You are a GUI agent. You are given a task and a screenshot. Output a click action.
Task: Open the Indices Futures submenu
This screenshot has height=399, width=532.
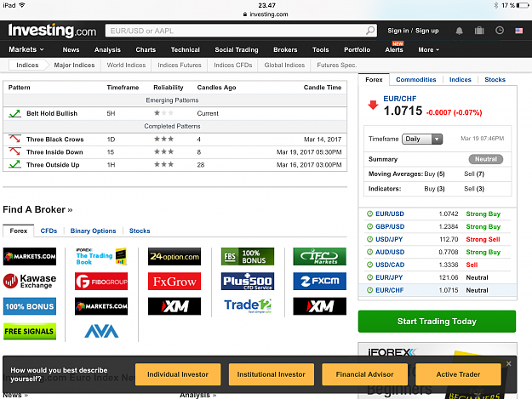point(180,66)
